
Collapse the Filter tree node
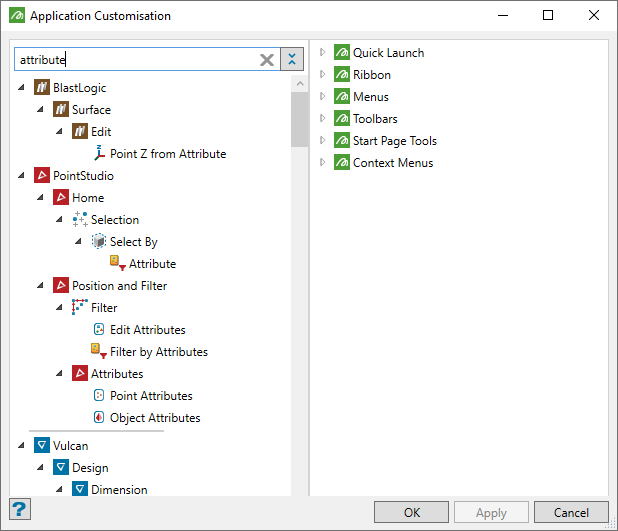(x=59, y=307)
